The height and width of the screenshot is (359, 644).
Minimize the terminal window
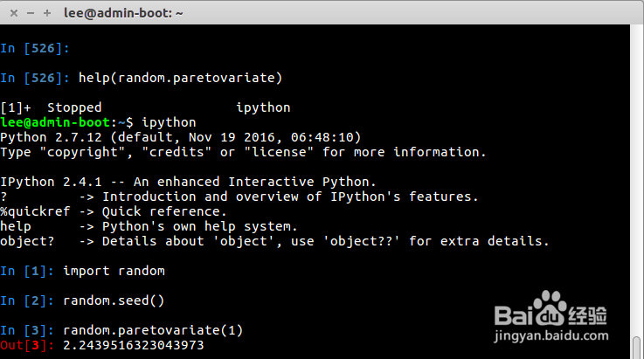click(30, 12)
